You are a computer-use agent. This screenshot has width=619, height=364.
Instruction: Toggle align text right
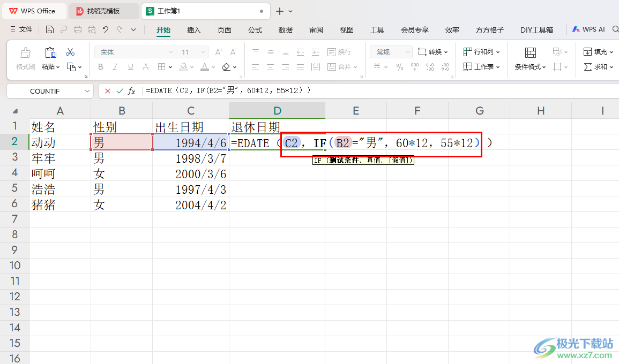click(x=286, y=67)
